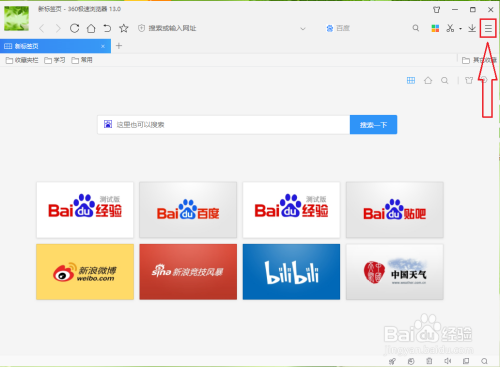This screenshot has height=367, width=500.
Task: Click the magnifier icon on the new tab page
Action: pyautogui.click(x=445, y=80)
